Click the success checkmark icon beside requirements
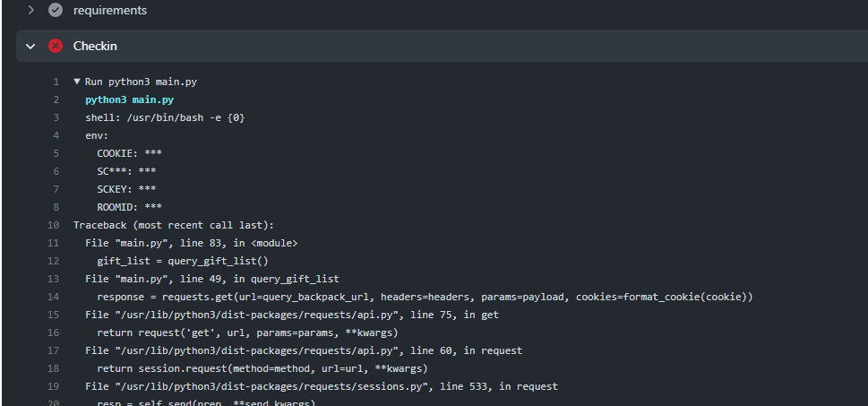 tap(56, 10)
